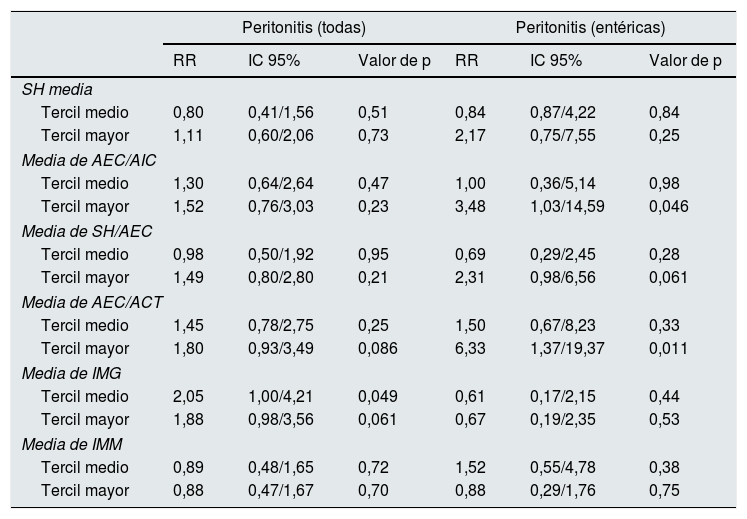Select the confidence interval 1,00/4,21 cell
747x519 pixels.
[279, 396]
